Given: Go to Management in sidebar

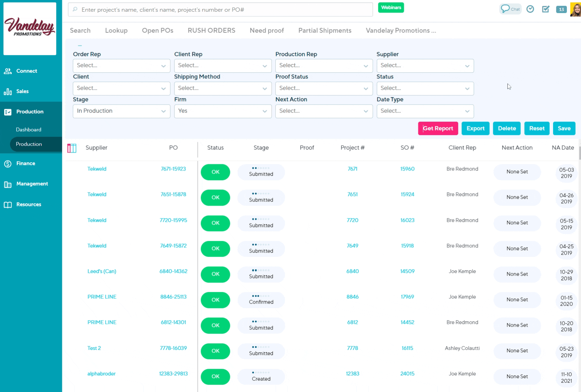Looking at the screenshot, I should click(32, 184).
